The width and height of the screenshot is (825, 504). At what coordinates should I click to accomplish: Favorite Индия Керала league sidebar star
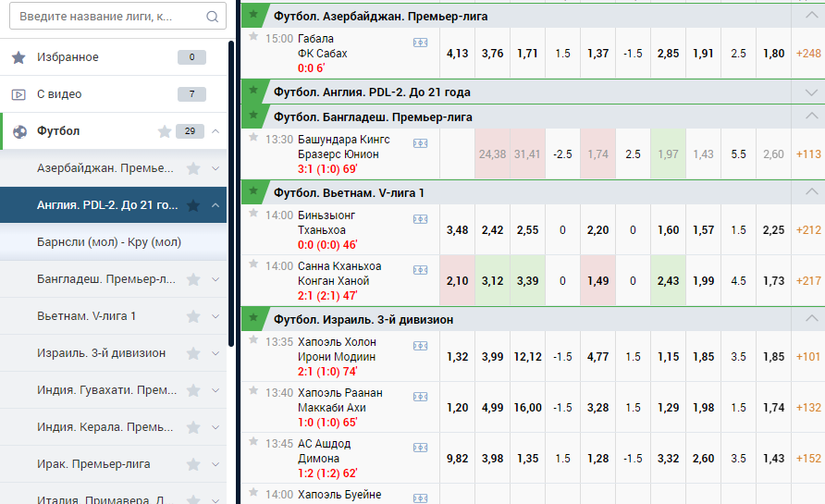[x=193, y=427]
